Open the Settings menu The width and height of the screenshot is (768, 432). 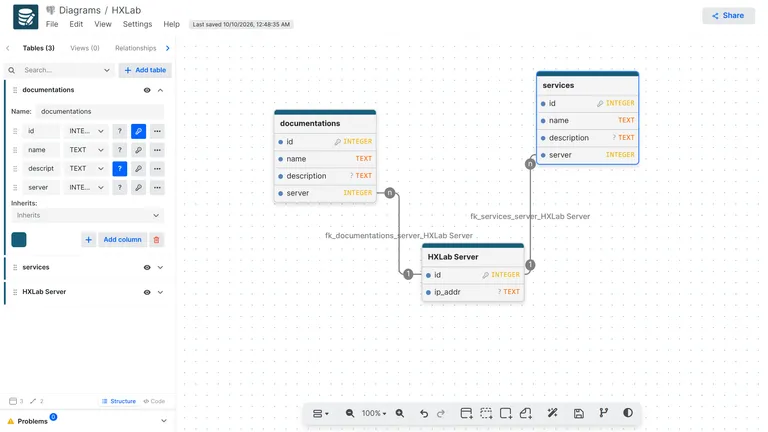click(137, 24)
